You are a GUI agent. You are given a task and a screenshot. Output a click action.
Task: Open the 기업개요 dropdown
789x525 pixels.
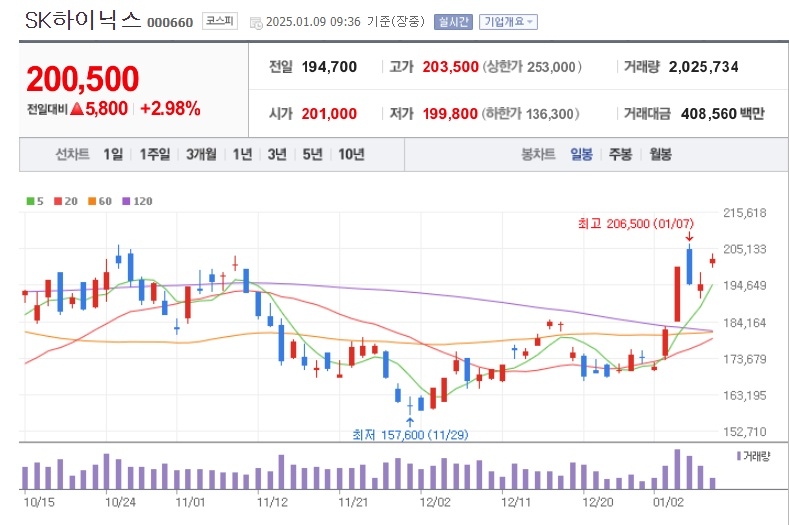pyautogui.click(x=508, y=22)
